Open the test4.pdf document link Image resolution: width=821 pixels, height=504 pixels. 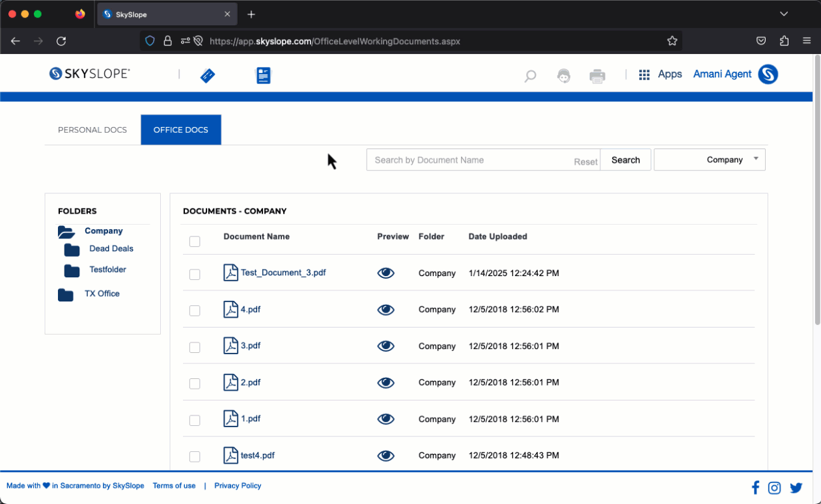(258, 455)
